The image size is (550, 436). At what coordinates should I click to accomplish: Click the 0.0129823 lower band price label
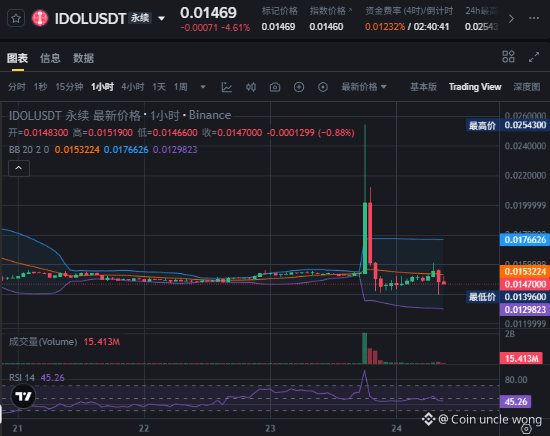[x=525, y=310]
